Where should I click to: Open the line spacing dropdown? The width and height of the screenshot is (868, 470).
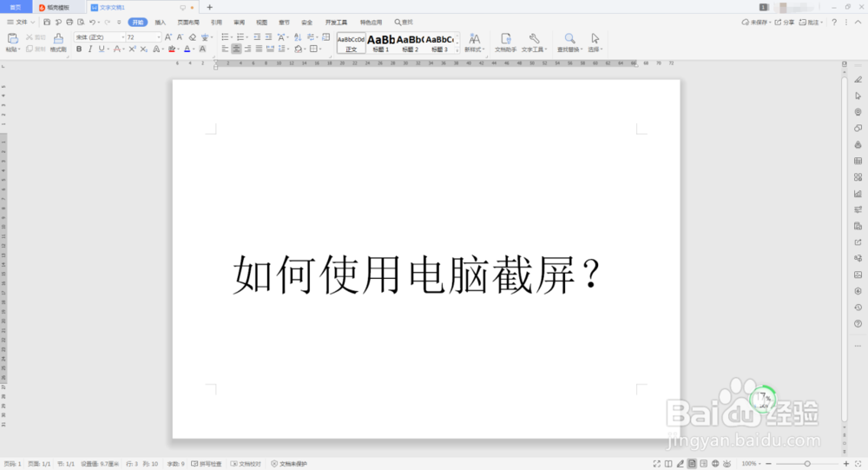283,50
